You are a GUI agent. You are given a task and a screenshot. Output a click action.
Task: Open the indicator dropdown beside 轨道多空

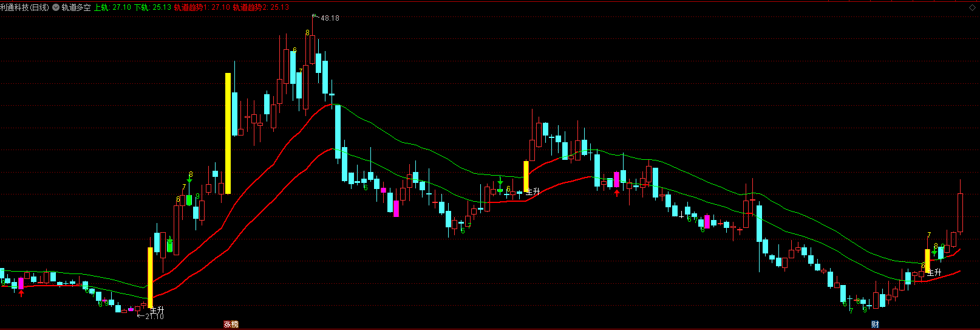tap(56, 7)
